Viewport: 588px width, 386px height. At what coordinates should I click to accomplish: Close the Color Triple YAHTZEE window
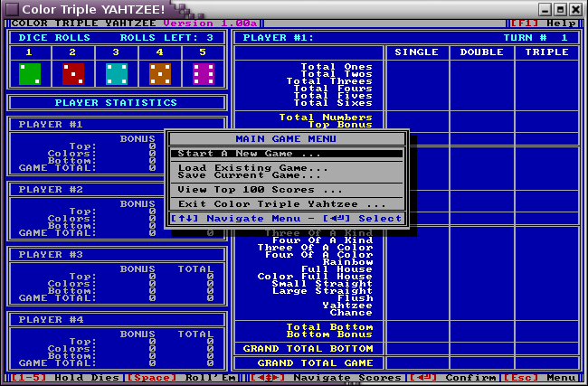(575, 9)
